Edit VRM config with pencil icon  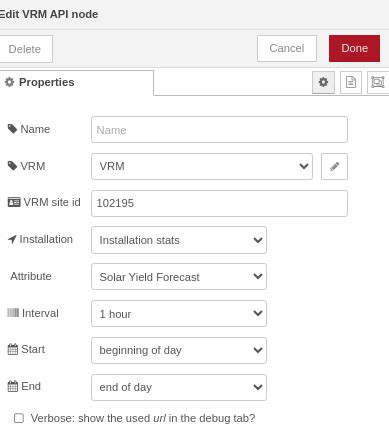334,166
